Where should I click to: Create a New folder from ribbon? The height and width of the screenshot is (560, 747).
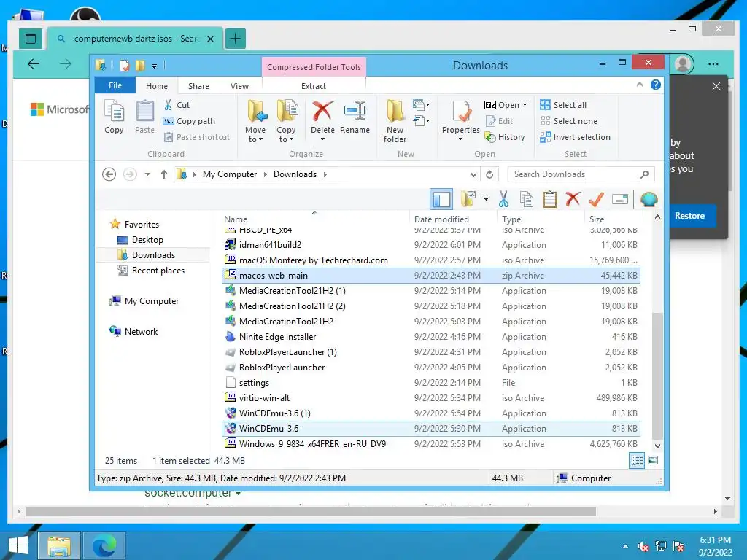[395, 122]
